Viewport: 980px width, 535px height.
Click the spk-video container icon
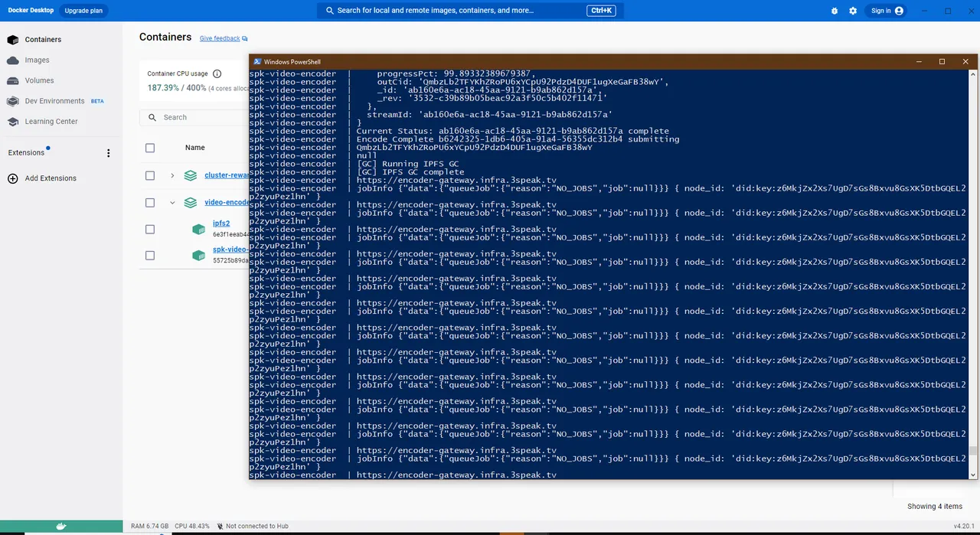pos(199,255)
